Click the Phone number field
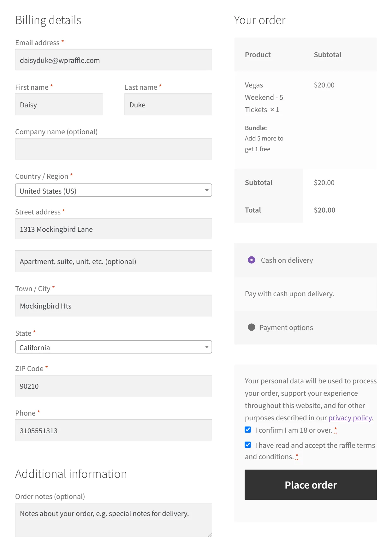 pos(114,430)
